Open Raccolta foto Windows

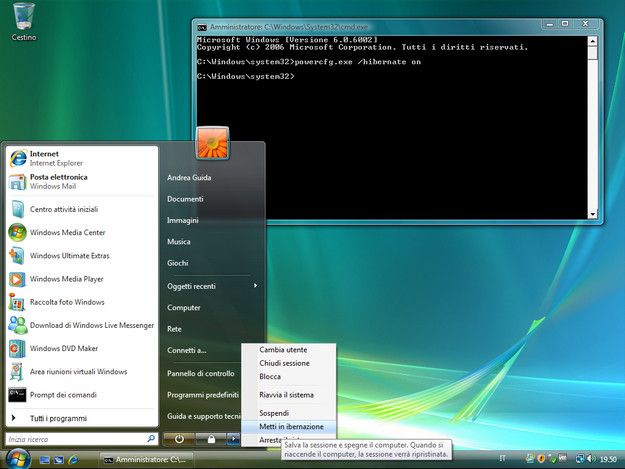pos(82,302)
